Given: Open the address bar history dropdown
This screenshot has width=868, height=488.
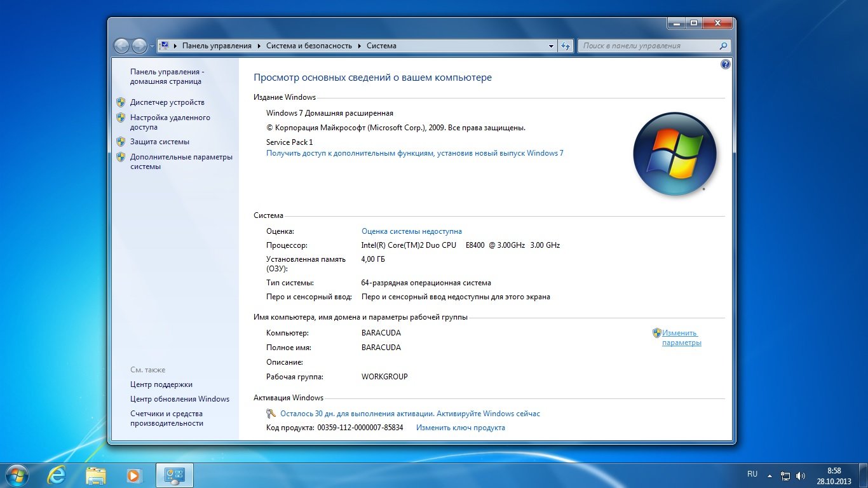Looking at the screenshot, I should [x=551, y=46].
